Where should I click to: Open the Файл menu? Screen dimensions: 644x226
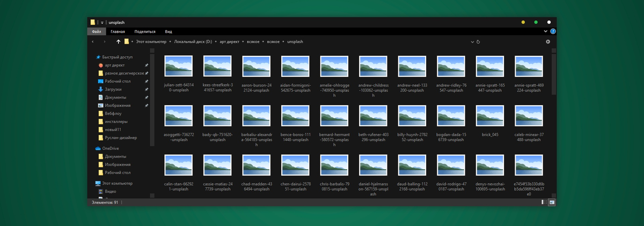tap(96, 32)
